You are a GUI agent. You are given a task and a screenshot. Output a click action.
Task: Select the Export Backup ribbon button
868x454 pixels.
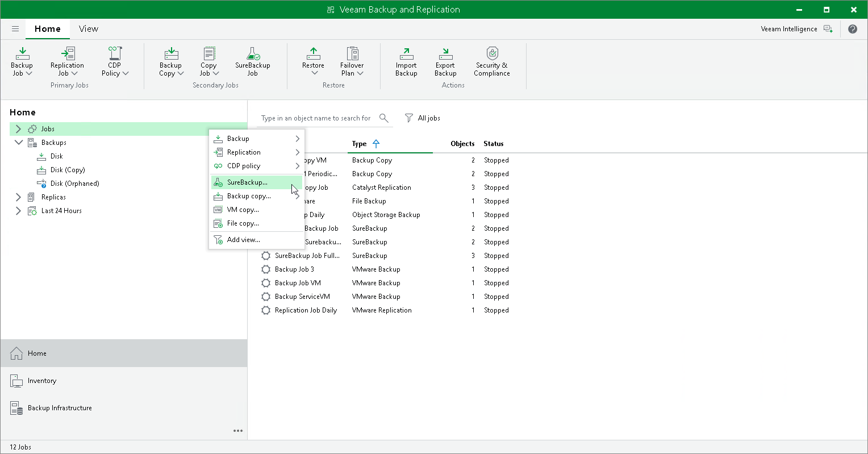pyautogui.click(x=445, y=61)
